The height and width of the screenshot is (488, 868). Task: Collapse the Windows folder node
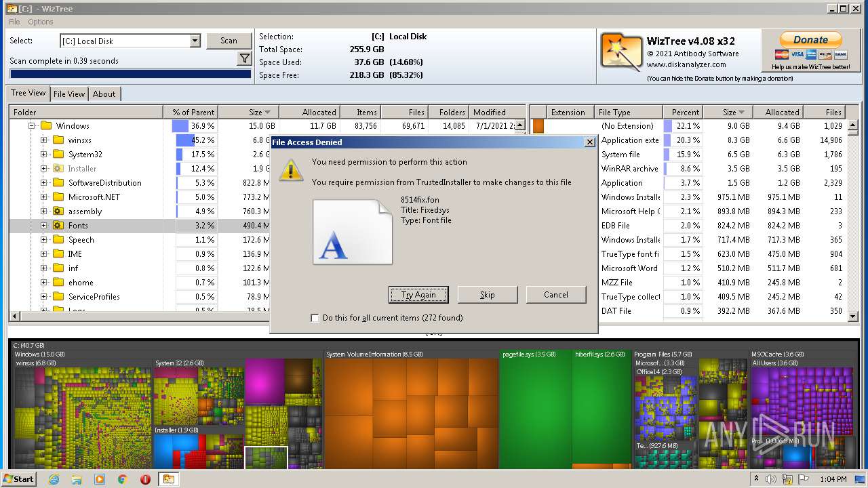pos(31,126)
